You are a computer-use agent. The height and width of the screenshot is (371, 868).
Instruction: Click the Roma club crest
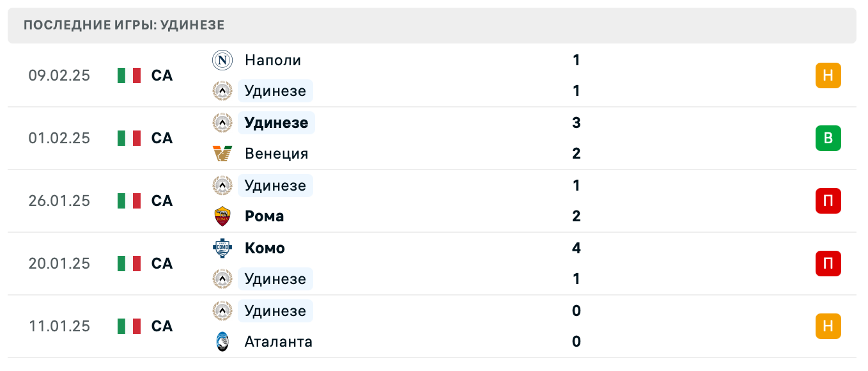pyautogui.click(x=222, y=216)
